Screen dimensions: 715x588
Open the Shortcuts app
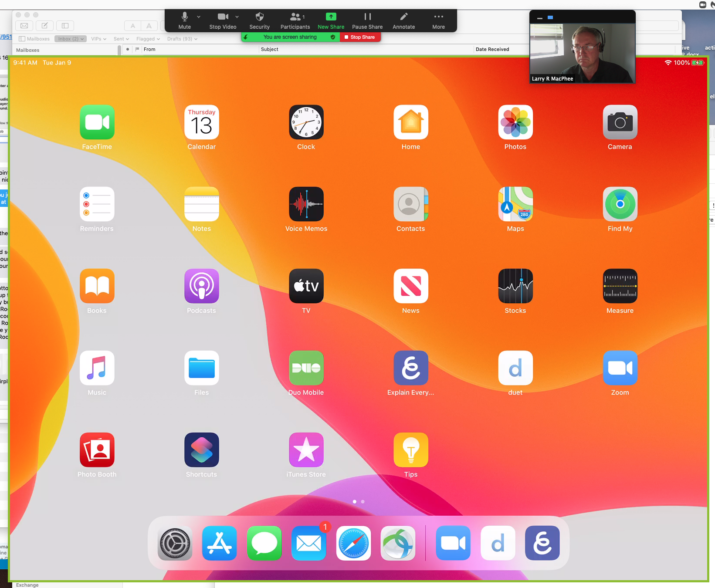point(202,449)
